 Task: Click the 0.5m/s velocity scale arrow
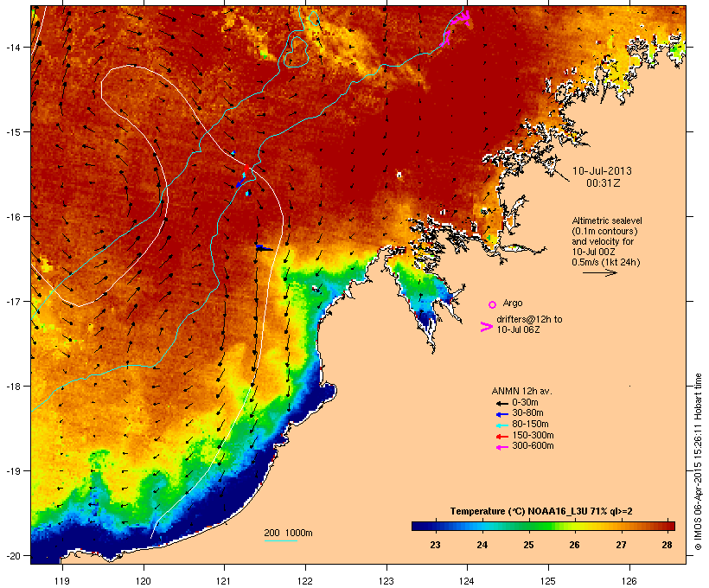(599, 272)
